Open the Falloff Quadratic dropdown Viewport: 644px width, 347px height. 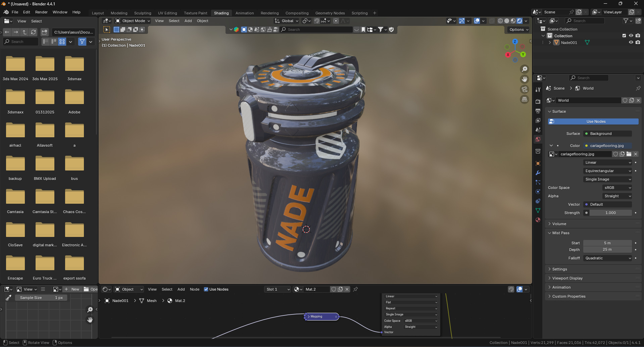[x=608, y=258]
